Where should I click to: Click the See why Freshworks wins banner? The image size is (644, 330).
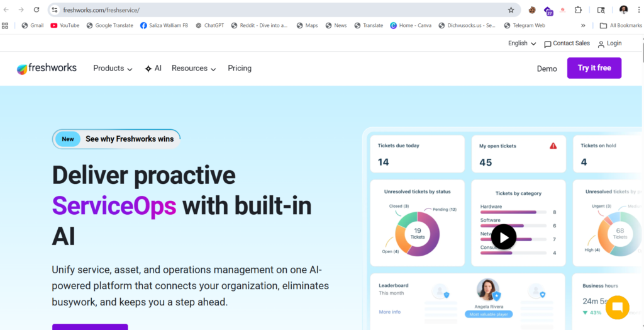(x=116, y=139)
